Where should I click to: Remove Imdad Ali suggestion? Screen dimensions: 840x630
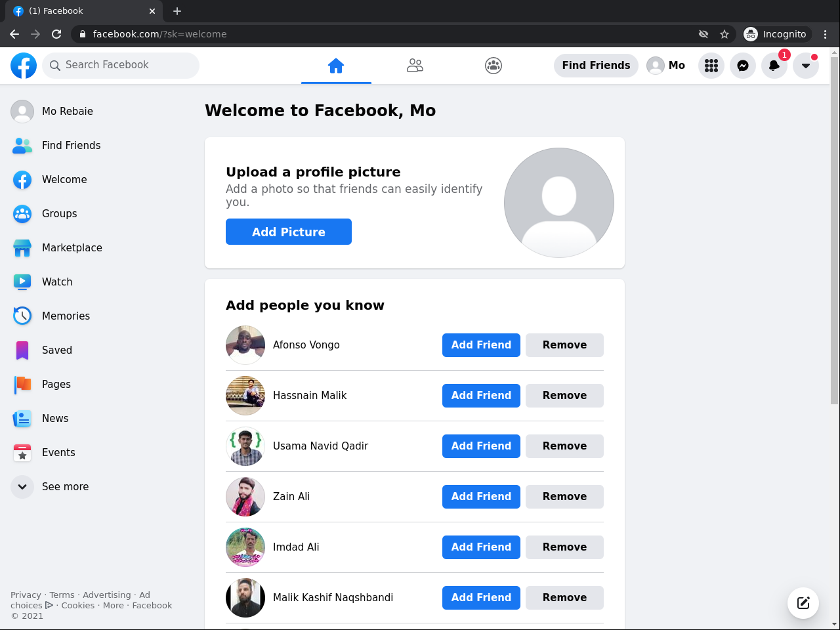564,547
